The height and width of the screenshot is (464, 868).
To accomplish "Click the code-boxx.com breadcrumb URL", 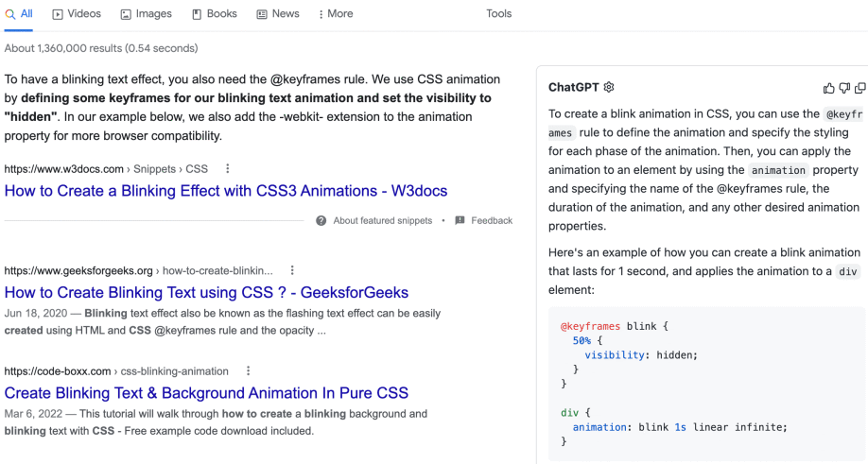I will point(58,371).
